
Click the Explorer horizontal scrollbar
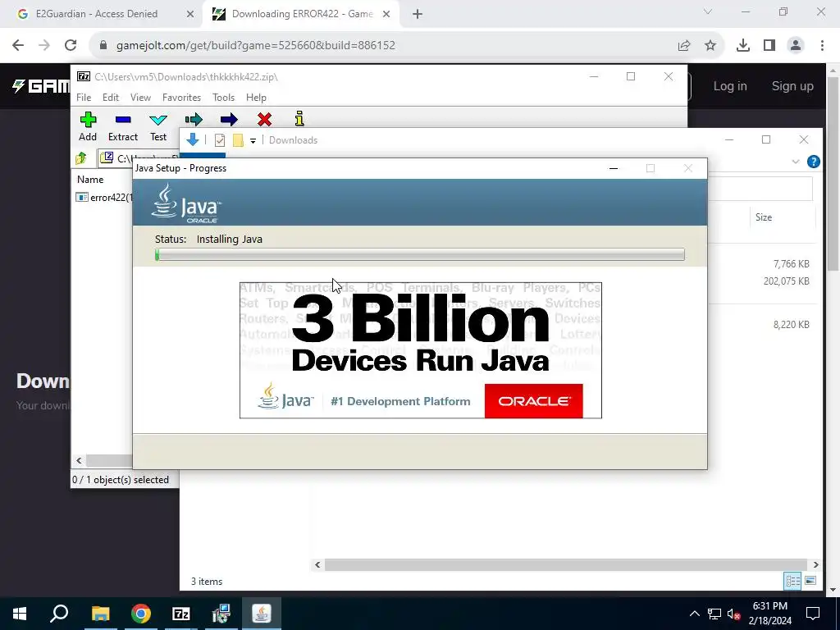[x=566, y=564]
